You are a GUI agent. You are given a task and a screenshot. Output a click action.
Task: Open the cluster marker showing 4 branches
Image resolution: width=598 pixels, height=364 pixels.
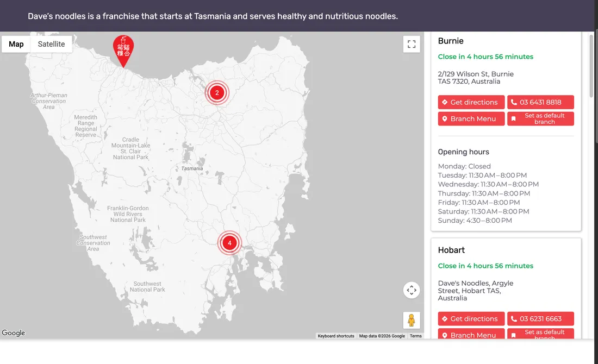pos(229,243)
